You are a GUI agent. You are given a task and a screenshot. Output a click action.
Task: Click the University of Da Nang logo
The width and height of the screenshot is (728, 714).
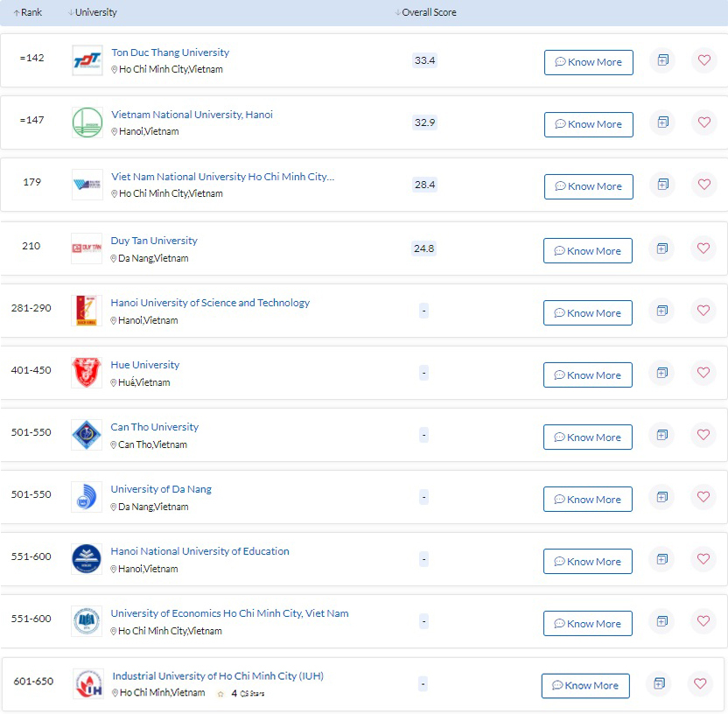click(x=87, y=497)
